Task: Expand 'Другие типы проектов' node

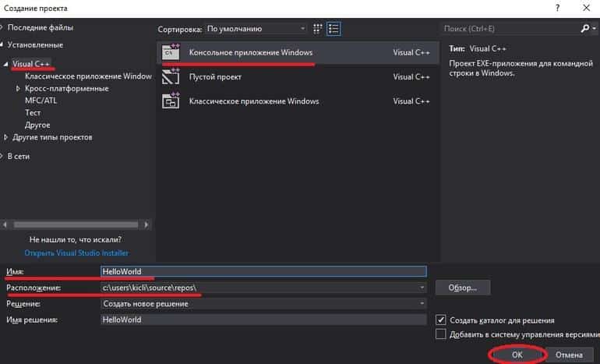Action: point(5,137)
